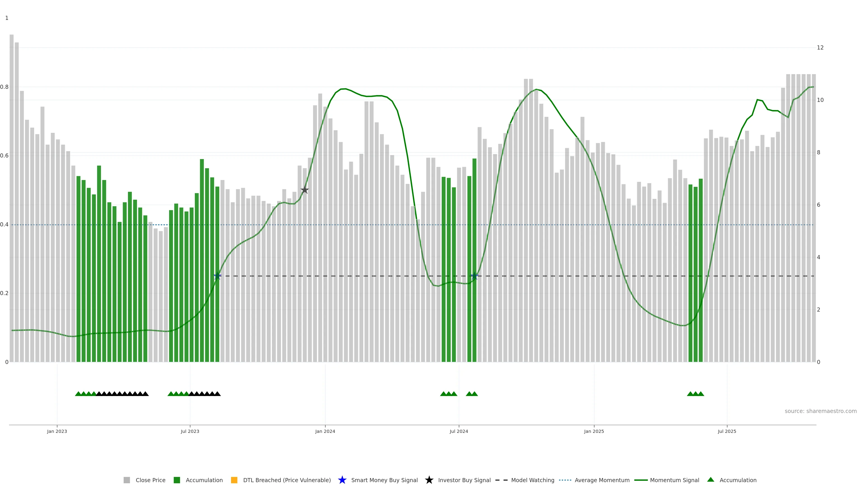Screen dimensions: 868x488
Task: Click the Jul 2025 x-axis label
Action: click(x=727, y=432)
